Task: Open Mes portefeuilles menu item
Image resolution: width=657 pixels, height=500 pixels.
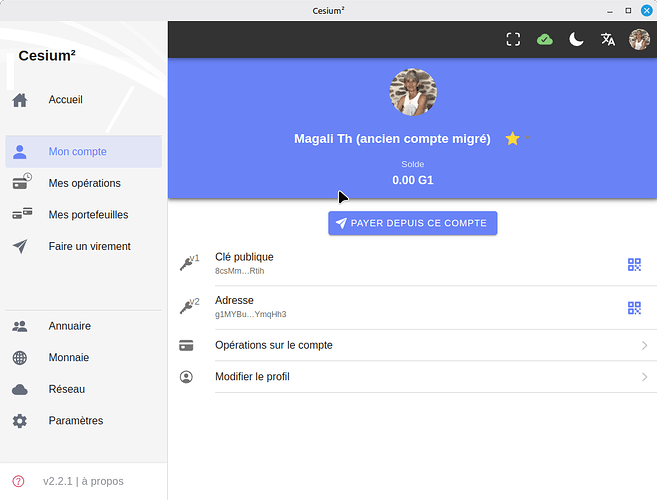Action: [x=83, y=215]
